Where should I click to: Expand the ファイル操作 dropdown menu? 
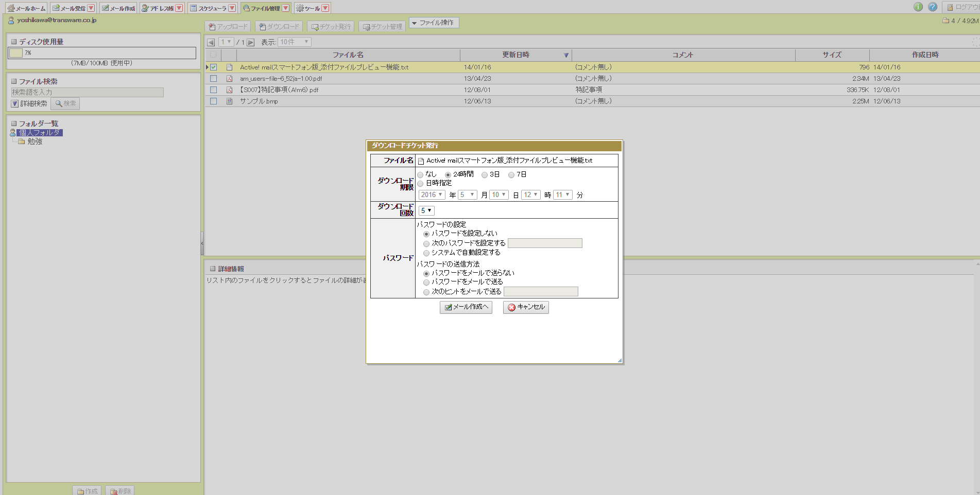click(x=433, y=23)
